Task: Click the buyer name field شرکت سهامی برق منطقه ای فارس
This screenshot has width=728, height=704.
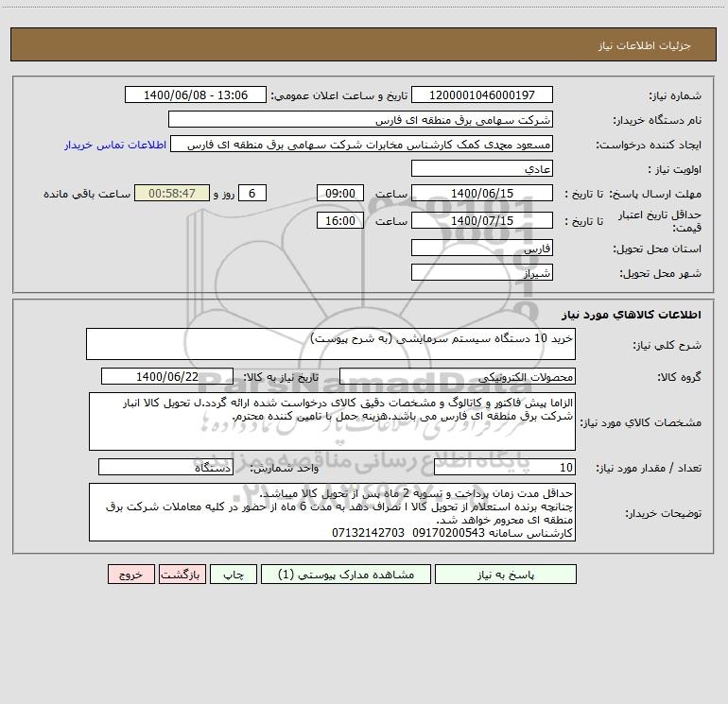Action: coord(360,119)
